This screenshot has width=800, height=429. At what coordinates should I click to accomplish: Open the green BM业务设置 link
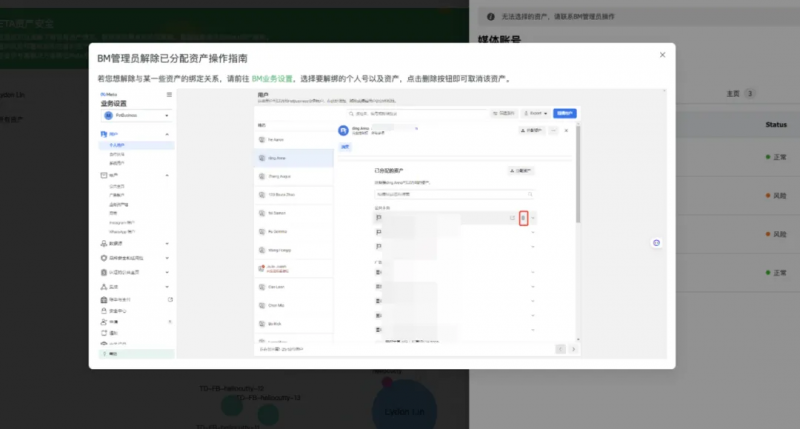pyautogui.click(x=272, y=79)
